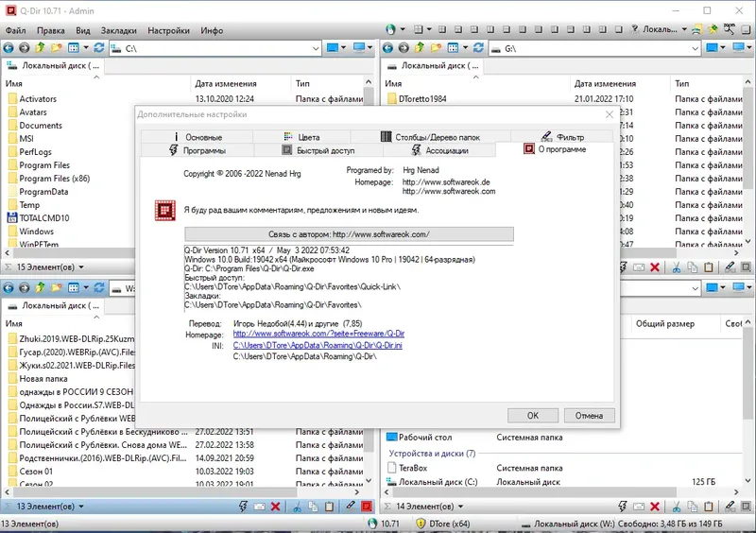Click red delete X in 13 Элемент(ов) status bar
The height and width of the screenshot is (533, 756).
(275, 506)
